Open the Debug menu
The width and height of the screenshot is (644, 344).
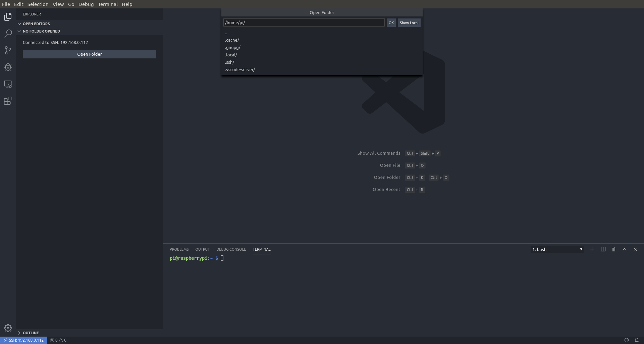(x=86, y=4)
